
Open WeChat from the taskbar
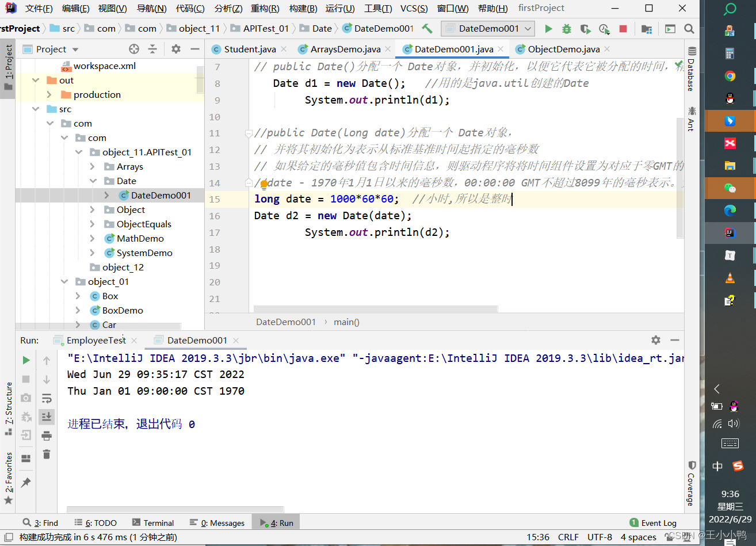tap(730, 188)
